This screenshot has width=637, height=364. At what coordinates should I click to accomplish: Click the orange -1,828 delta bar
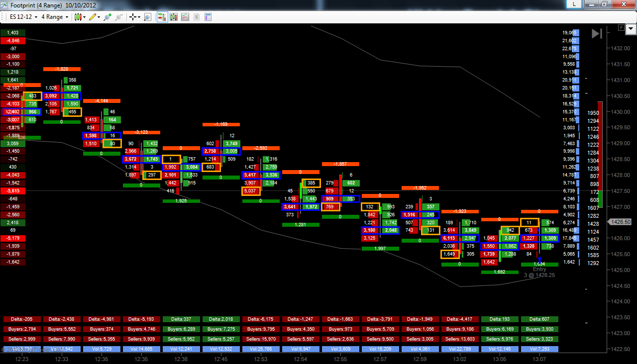pyautogui.click(x=62, y=69)
